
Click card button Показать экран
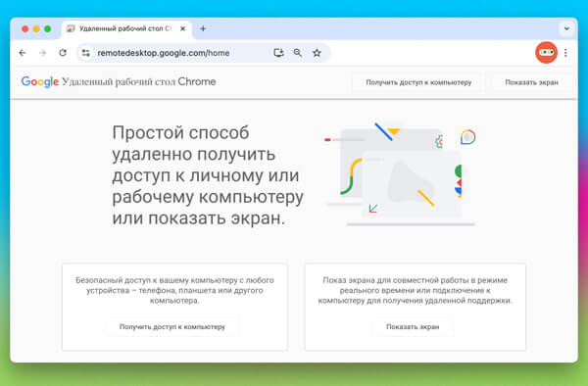pos(413,327)
